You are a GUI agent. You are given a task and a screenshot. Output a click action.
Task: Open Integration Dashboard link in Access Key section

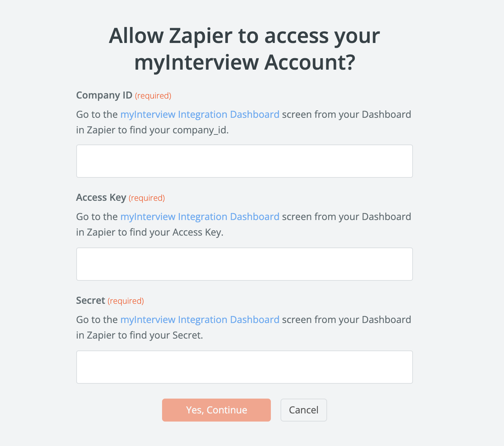(200, 217)
